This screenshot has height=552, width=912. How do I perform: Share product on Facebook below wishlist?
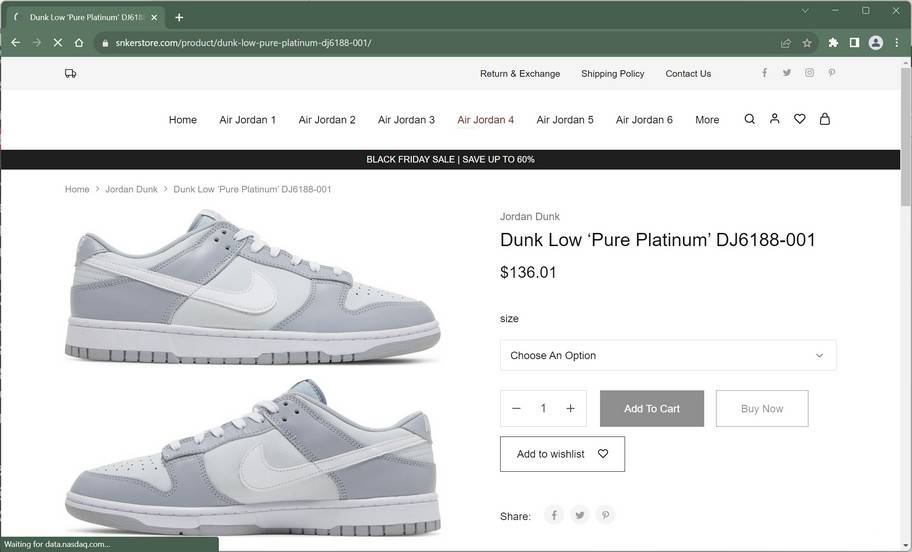[x=555, y=515]
